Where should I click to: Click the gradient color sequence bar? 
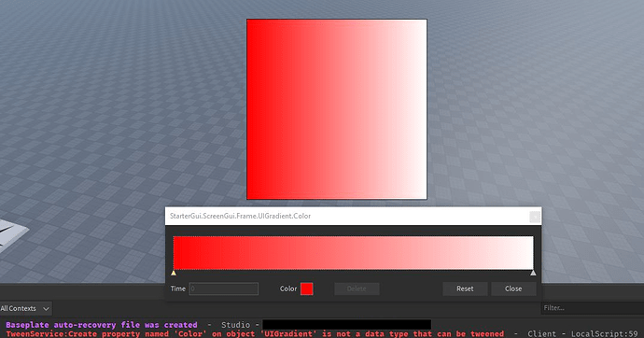(x=353, y=253)
